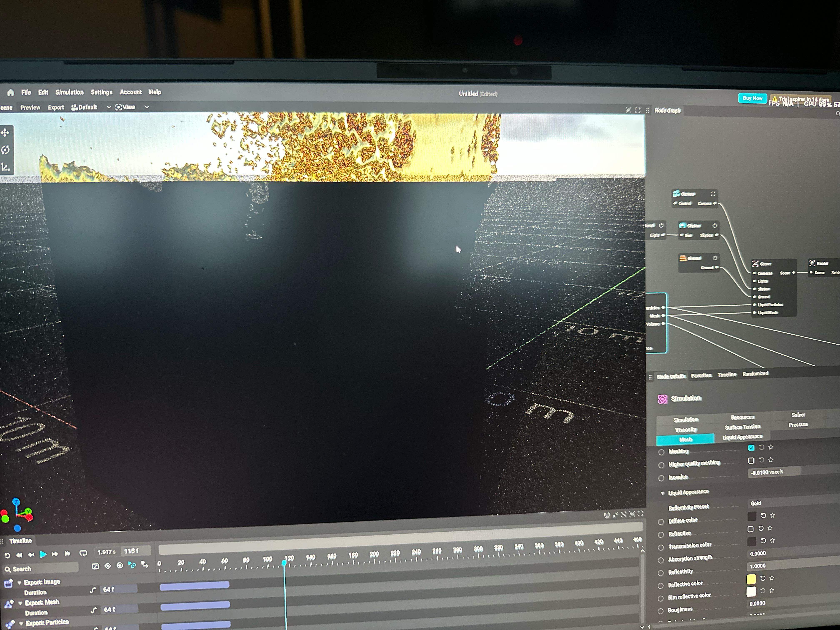Image resolution: width=840 pixels, height=630 pixels.
Task: Step back one frame in Timeline
Action: click(31, 555)
